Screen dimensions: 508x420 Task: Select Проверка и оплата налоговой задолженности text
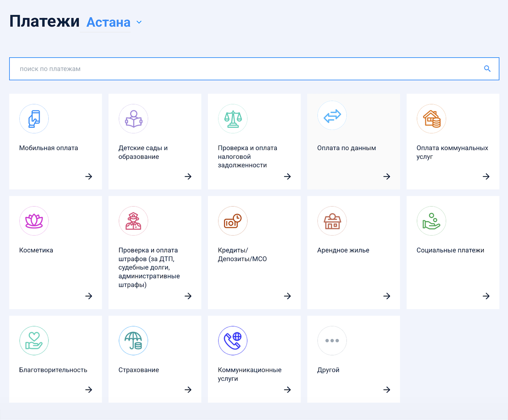point(247,156)
